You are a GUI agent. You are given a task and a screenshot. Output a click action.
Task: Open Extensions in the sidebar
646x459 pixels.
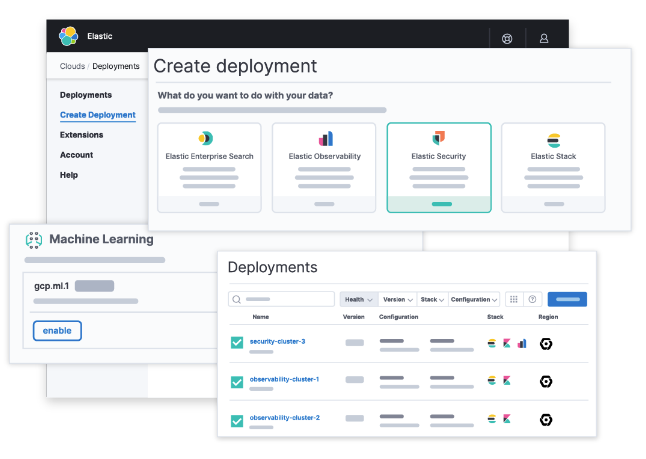pyautogui.click(x=82, y=135)
